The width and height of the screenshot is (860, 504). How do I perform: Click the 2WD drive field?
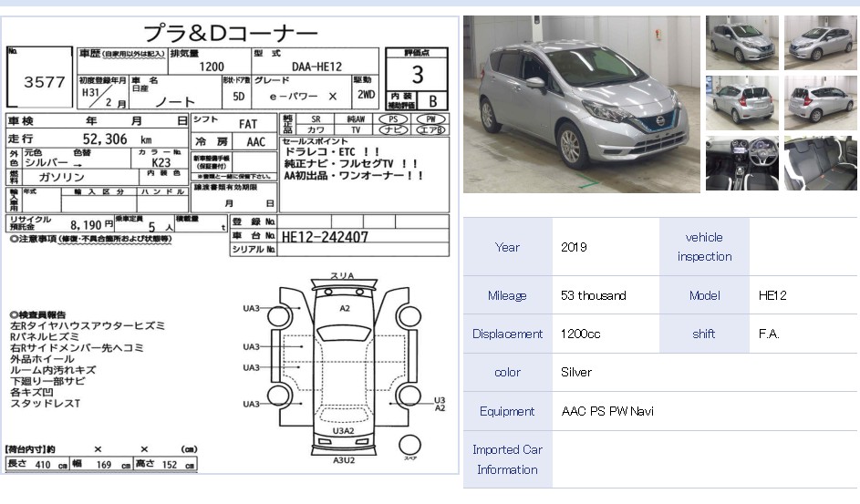(x=366, y=95)
